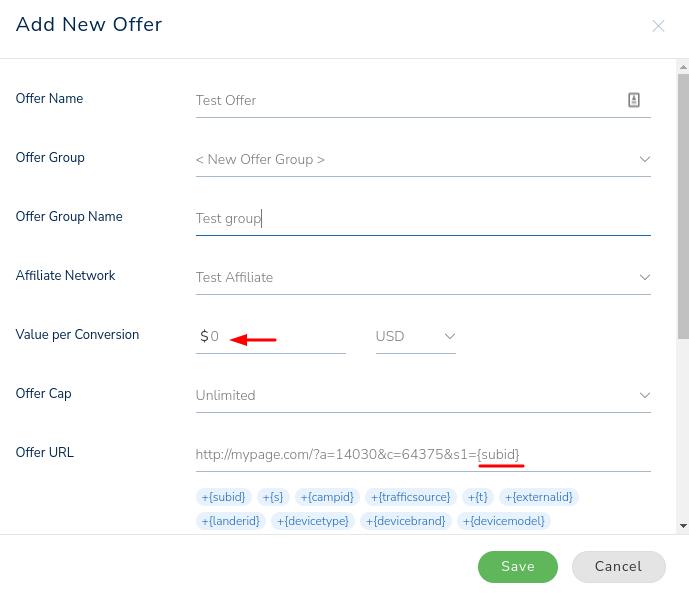Click the Offer URL input field
Image resolution: width=689 pixels, height=593 pixels.
[x=420, y=454]
